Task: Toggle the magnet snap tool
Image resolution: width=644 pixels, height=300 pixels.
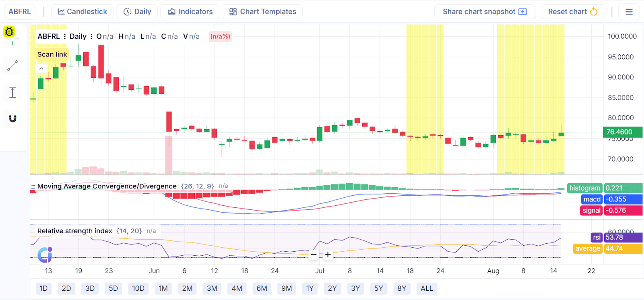Action: point(13,118)
